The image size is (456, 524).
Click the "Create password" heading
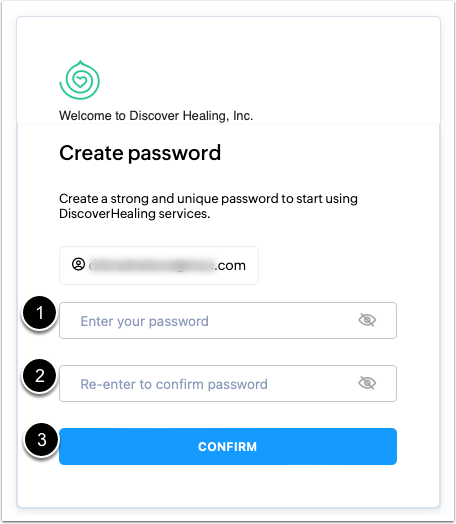140,153
